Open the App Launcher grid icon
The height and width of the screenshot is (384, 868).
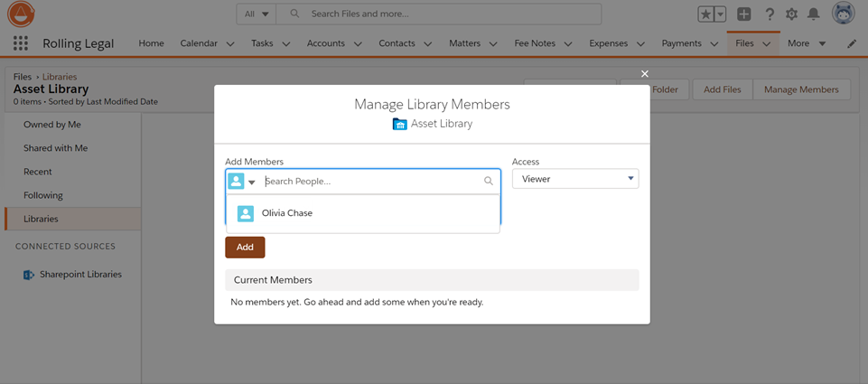20,43
